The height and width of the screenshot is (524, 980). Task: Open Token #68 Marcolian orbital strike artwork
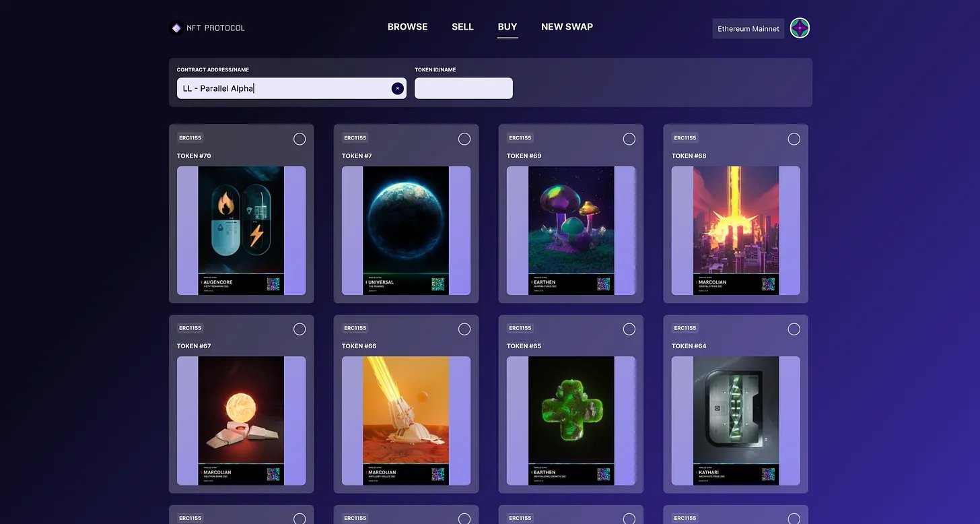(x=736, y=230)
